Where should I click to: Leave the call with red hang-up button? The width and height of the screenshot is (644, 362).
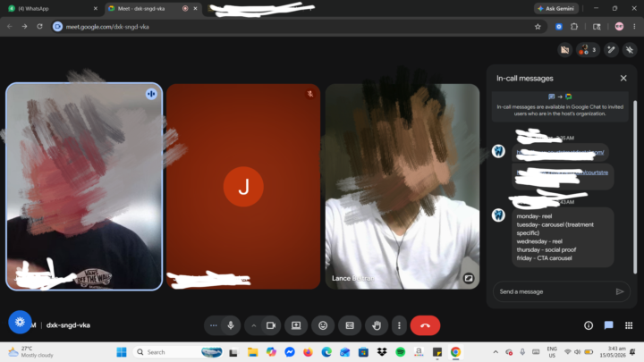point(425,325)
